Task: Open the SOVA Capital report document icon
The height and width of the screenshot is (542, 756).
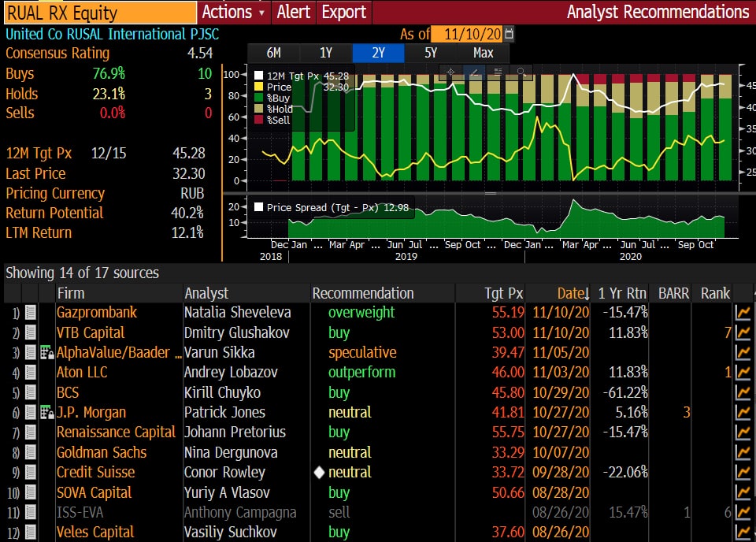Action: (x=31, y=492)
